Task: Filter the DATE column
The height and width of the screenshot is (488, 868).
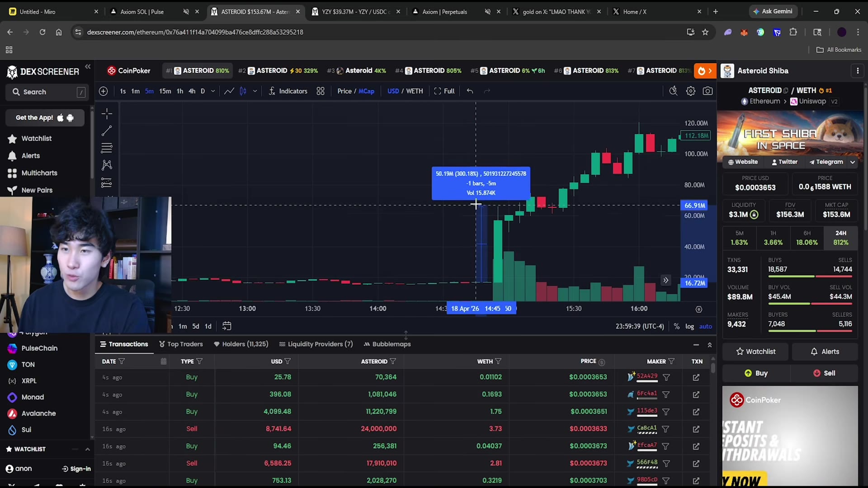Action: pos(122,361)
